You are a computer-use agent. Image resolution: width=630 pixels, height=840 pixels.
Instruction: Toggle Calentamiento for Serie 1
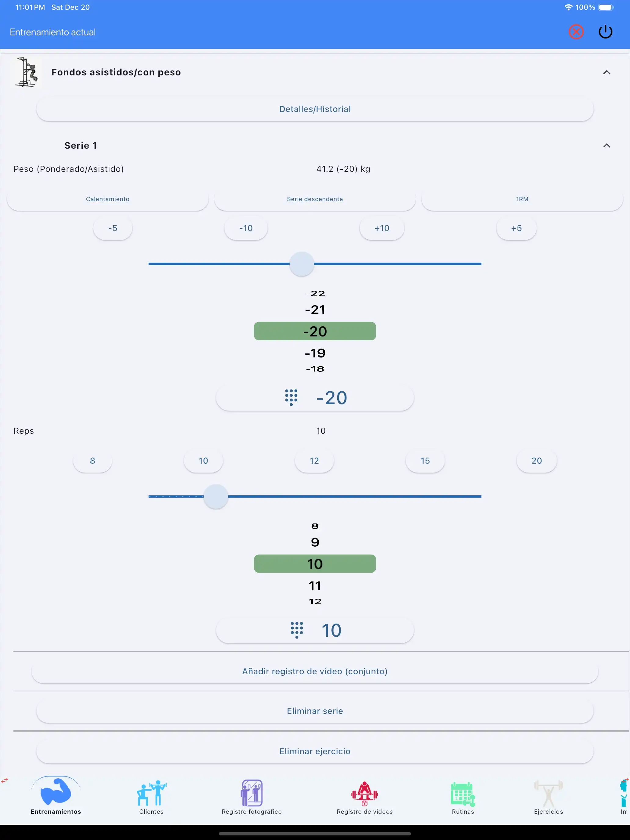click(x=107, y=199)
